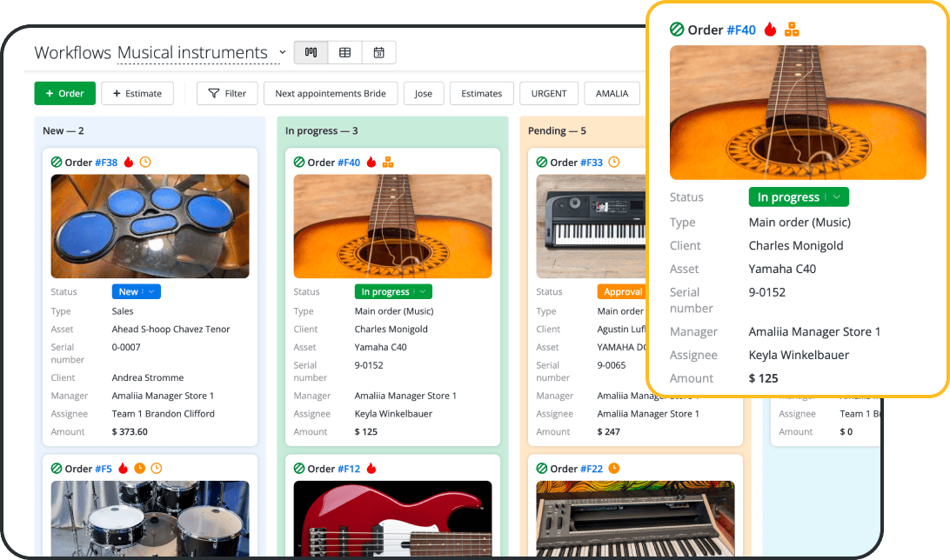Select the kanban board view

coord(311,52)
